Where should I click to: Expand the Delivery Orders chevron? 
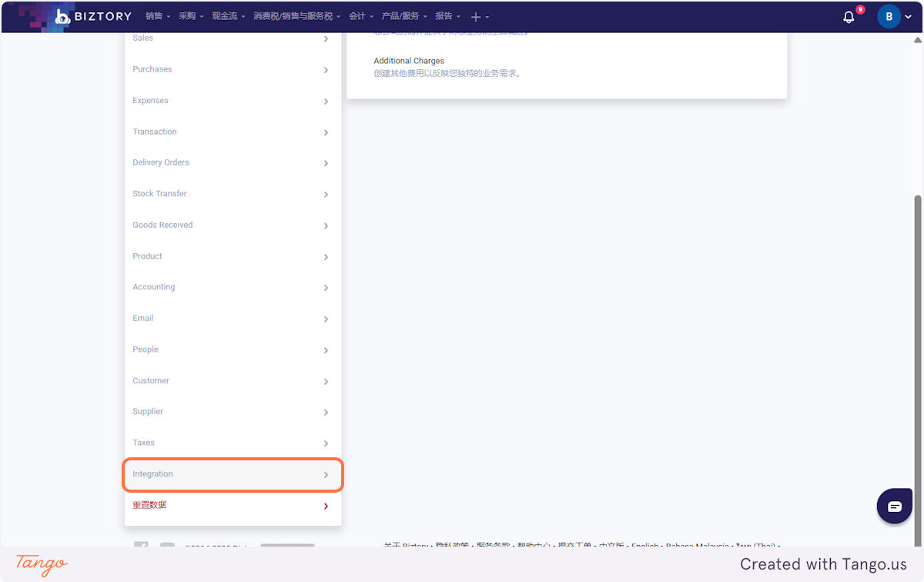[x=326, y=163]
